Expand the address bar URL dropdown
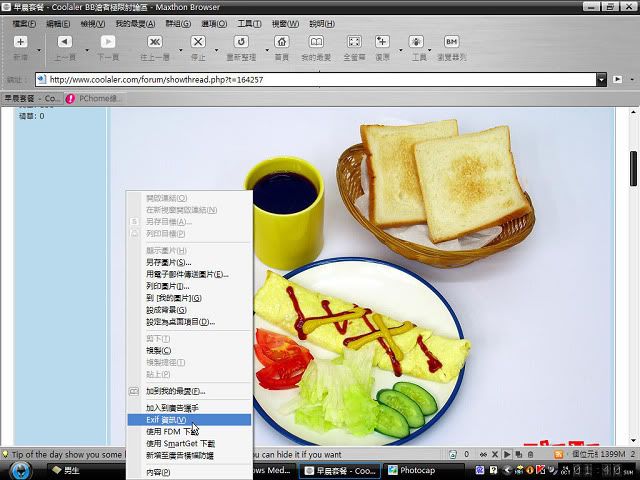 click(602, 79)
